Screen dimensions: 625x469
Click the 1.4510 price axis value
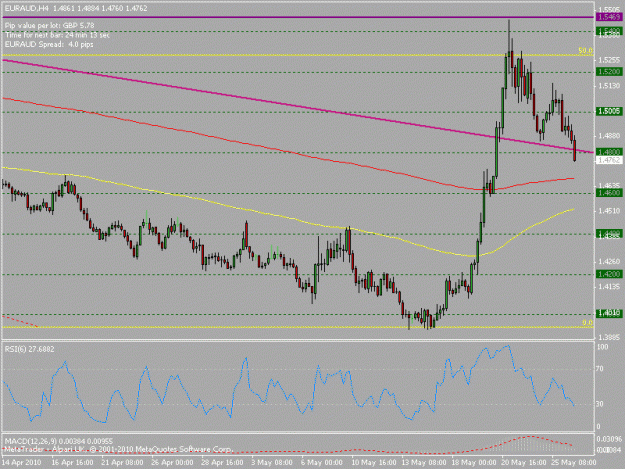(x=609, y=211)
